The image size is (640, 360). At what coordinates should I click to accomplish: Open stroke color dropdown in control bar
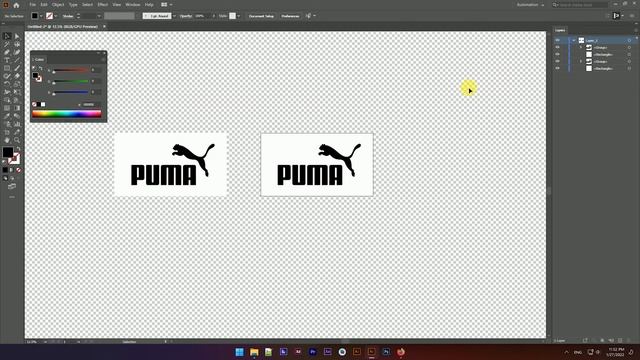56,16
